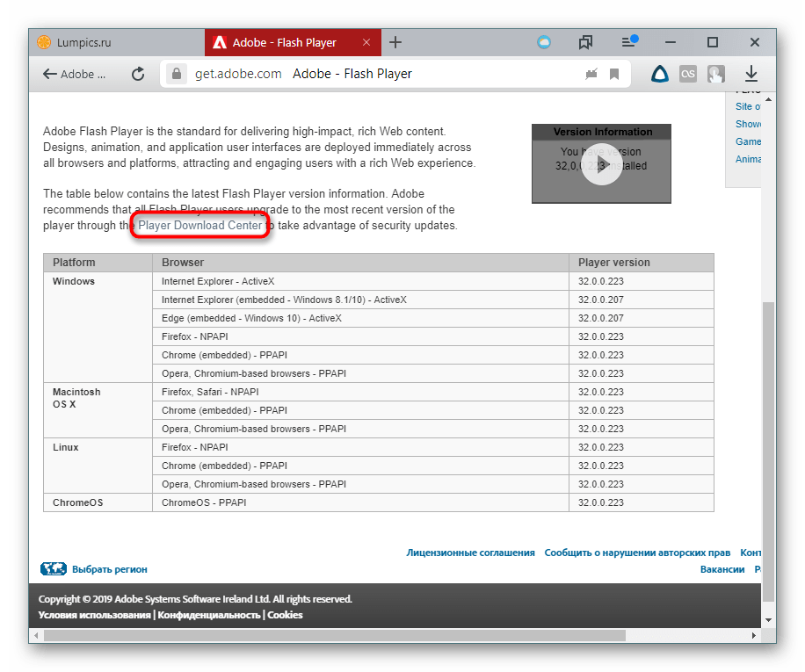Click the Platform column header
The image size is (805, 672).
98,263
